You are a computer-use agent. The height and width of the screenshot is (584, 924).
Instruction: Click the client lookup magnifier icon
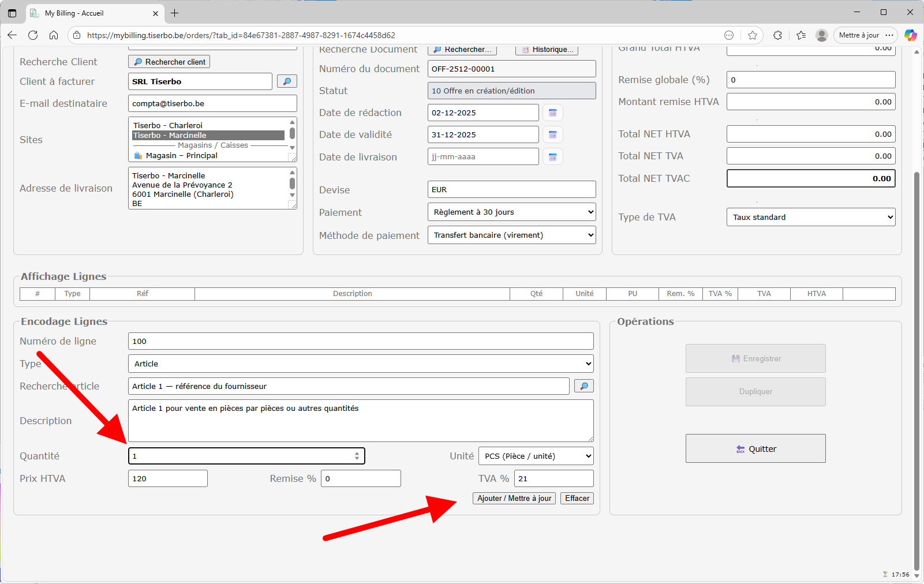click(287, 81)
